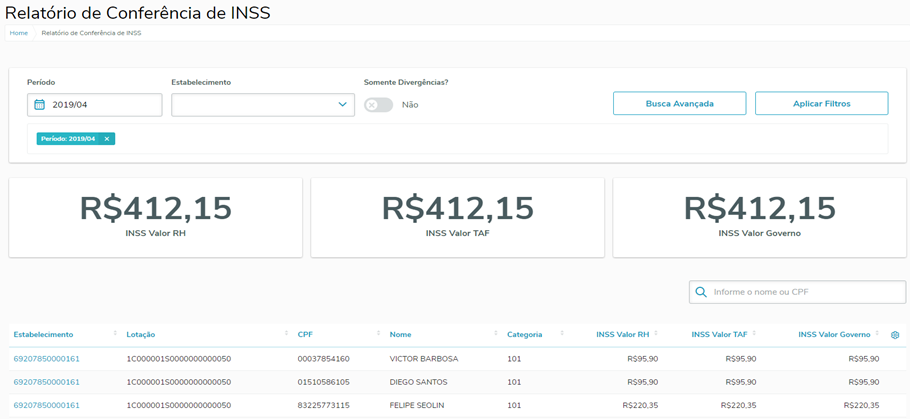Sort by INSS Valor TAF arrows

pyautogui.click(x=754, y=334)
